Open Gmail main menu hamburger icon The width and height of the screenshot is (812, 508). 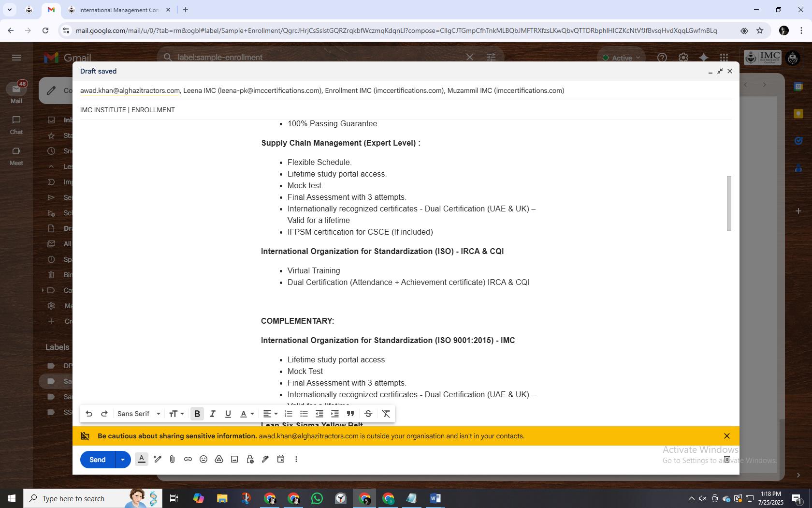pyautogui.click(x=16, y=58)
